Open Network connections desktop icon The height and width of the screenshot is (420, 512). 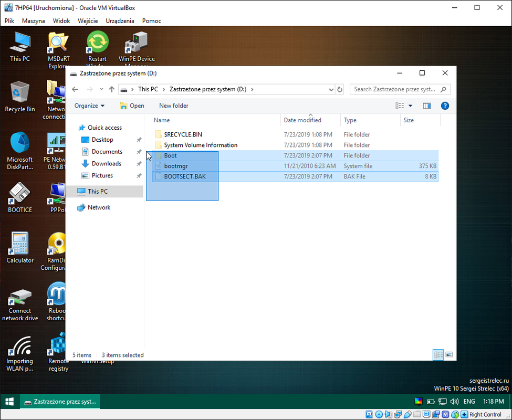coord(54,100)
